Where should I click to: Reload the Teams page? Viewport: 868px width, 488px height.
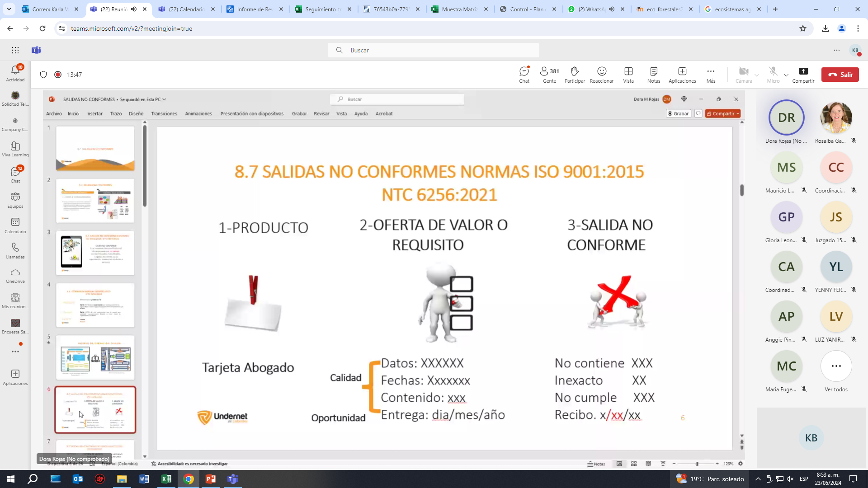coord(42,28)
